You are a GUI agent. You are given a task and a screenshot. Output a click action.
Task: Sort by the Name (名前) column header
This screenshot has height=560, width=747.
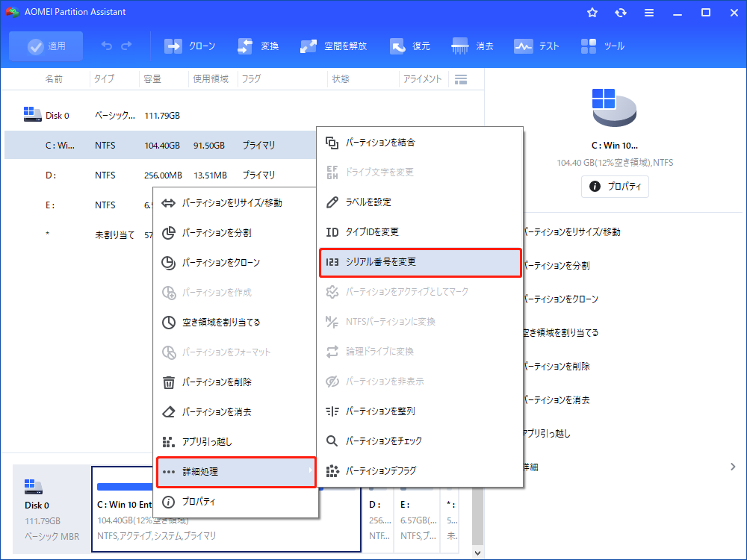tap(53, 79)
